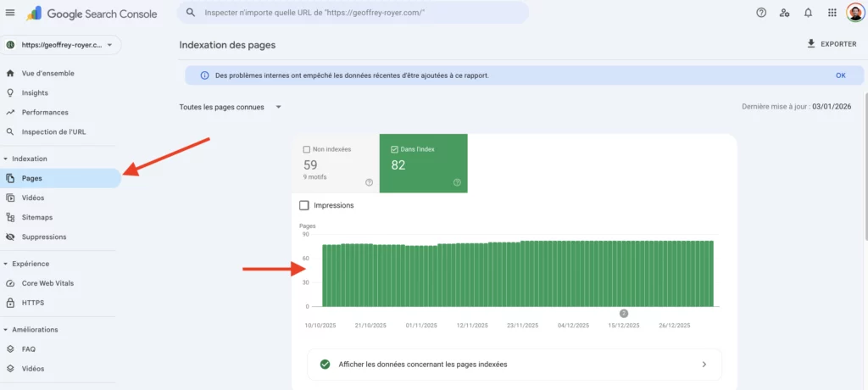Toggle the Dans l'index checkbox
The image size is (868, 390).
tap(395, 149)
